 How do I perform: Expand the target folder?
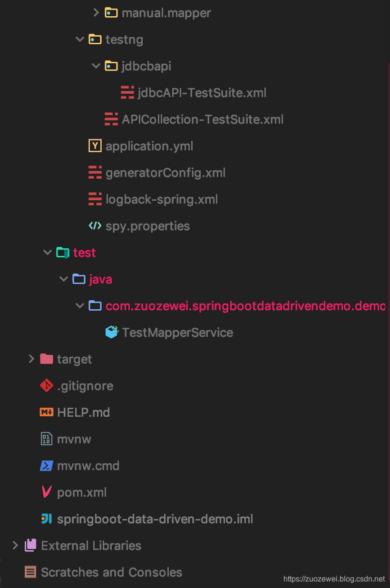pyautogui.click(x=31, y=359)
